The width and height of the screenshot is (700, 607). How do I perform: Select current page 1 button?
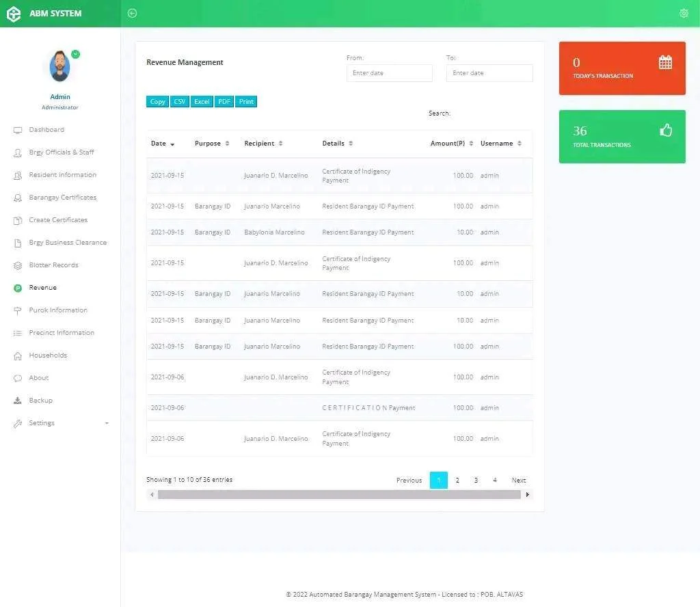[x=439, y=481]
